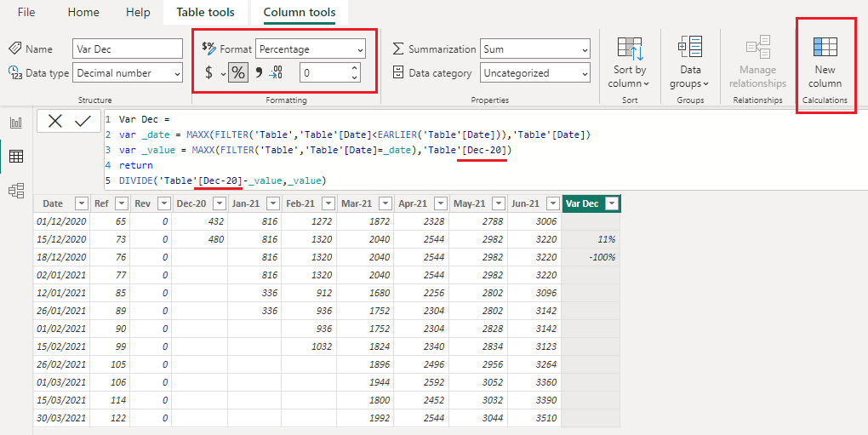Screen dimensions: 868x435
Task: Open the Format dropdown showing Percentage
Action: pyautogui.click(x=311, y=49)
